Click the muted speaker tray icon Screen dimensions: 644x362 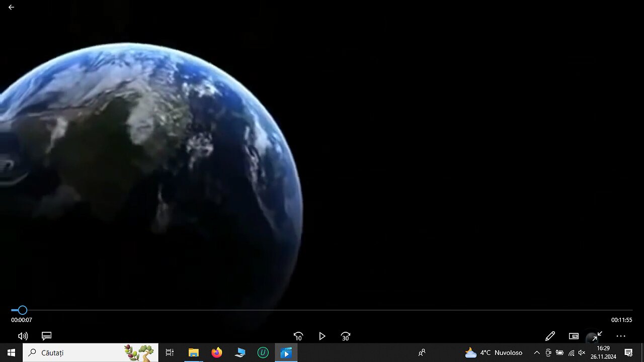click(x=582, y=352)
